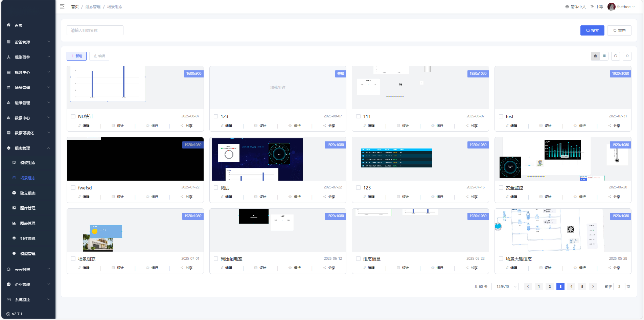Viewport: 644px width, 320px height.
Task: Click the 新增 button
Action: (76, 56)
